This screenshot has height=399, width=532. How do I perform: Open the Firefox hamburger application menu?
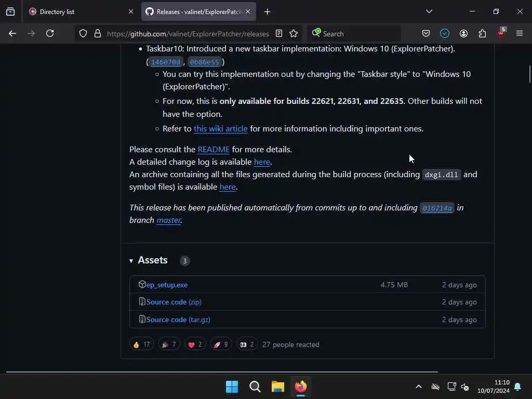point(520,33)
